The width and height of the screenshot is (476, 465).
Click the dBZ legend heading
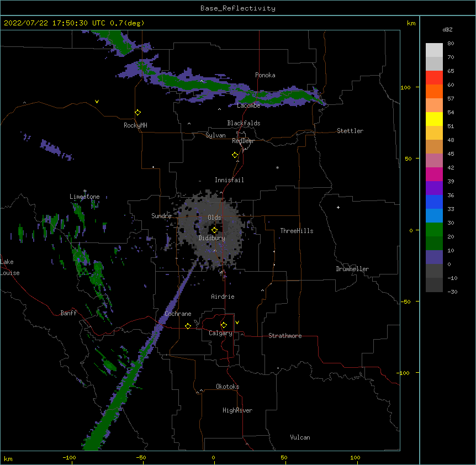[x=447, y=30]
